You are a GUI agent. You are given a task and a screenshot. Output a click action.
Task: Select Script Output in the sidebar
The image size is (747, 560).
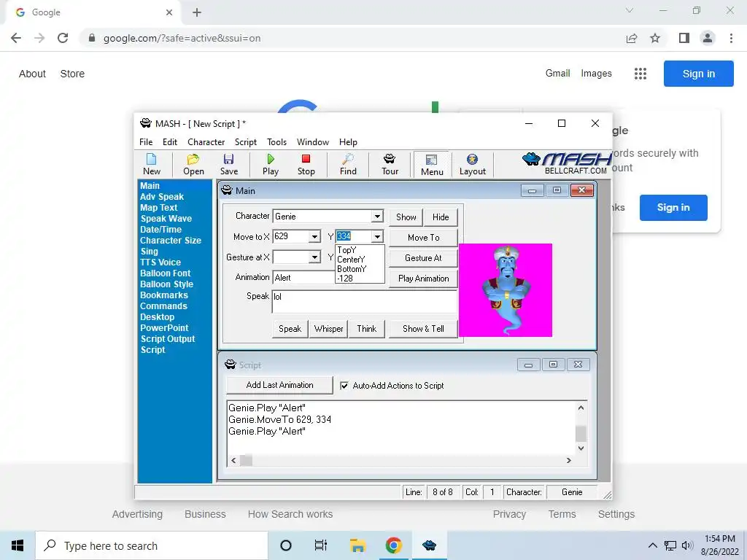168,339
